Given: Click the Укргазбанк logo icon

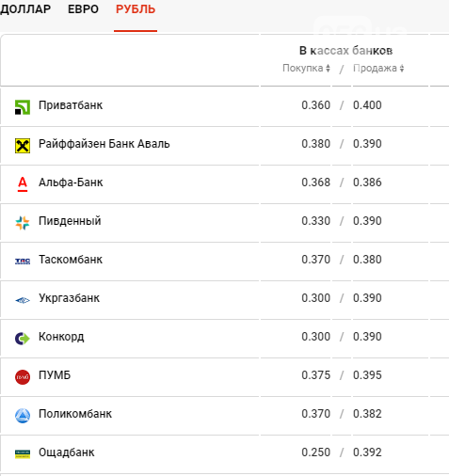Looking at the screenshot, I should (x=23, y=300).
